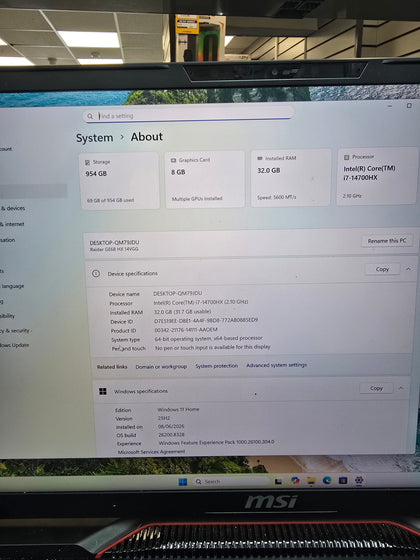Launch Copilot from the taskbar
This screenshot has height=560, width=420.
[295, 481]
